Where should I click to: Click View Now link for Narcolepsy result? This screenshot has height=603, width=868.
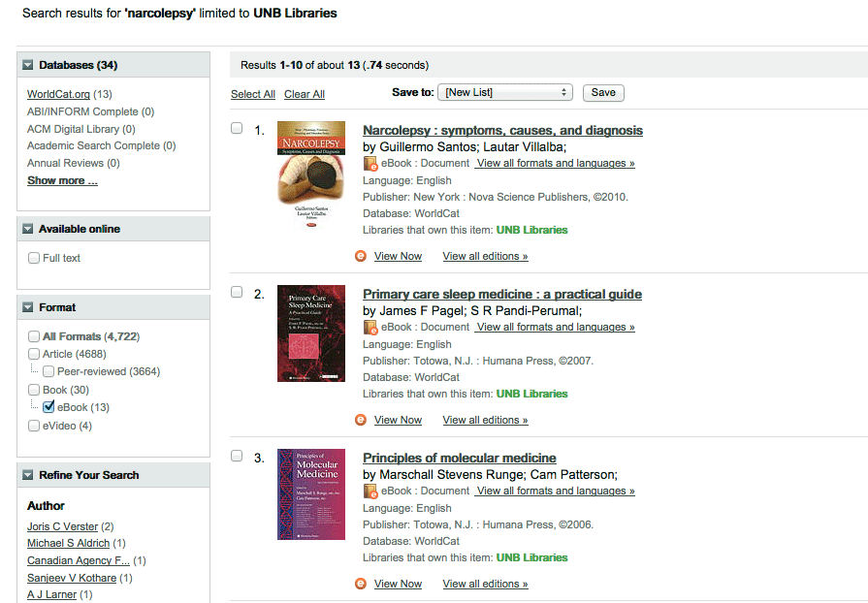(398, 256)
